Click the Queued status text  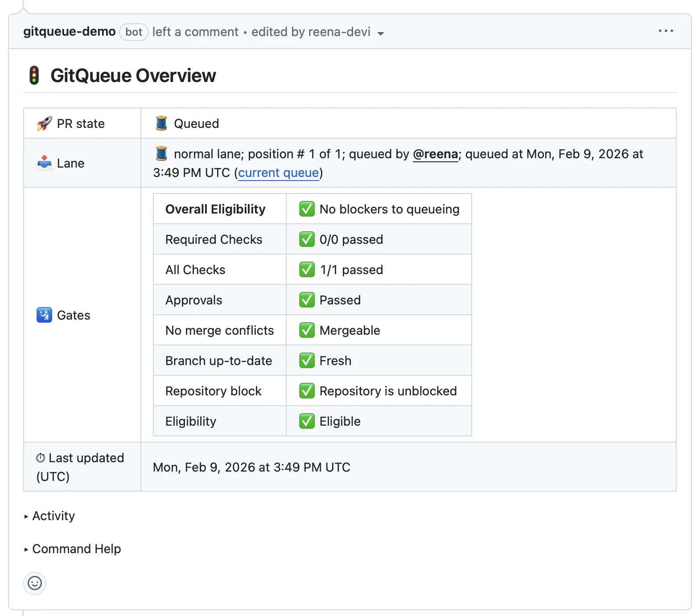(x=196, y=123)
